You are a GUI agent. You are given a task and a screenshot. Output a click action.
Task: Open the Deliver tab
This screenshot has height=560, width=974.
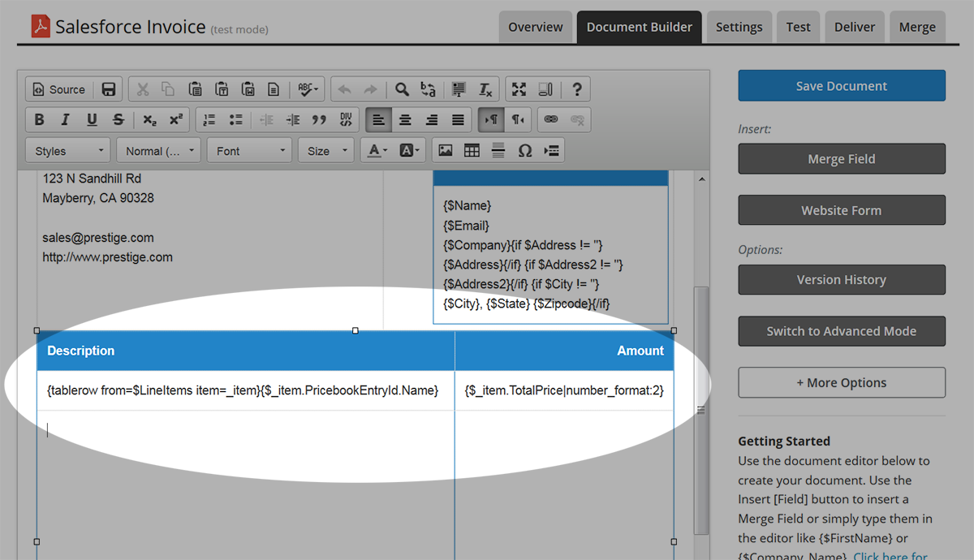click(855, 28)
